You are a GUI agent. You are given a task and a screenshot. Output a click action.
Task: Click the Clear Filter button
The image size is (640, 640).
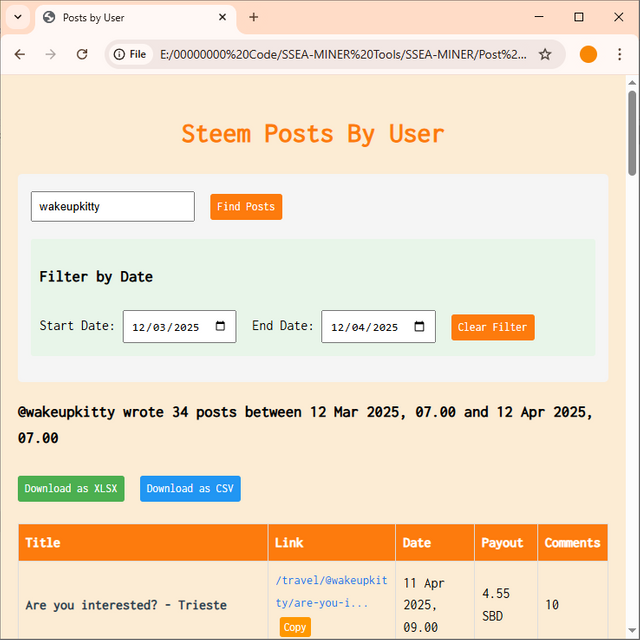pos(493,327)
